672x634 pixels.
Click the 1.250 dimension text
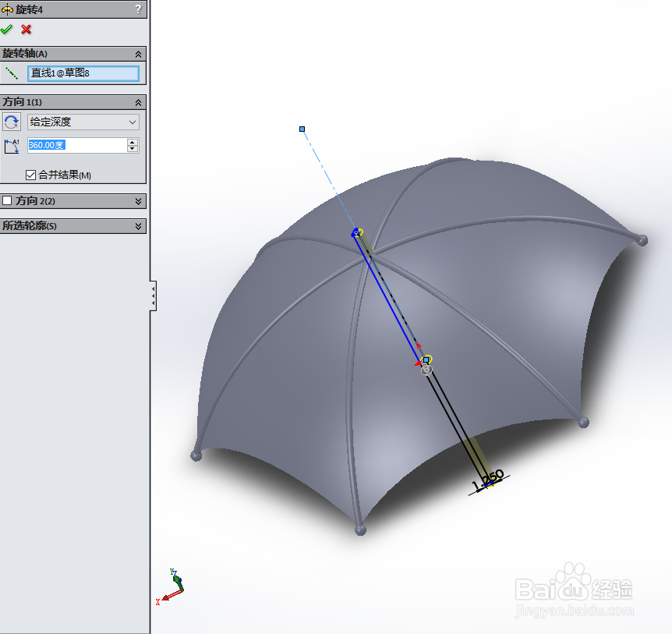point(488,480)
